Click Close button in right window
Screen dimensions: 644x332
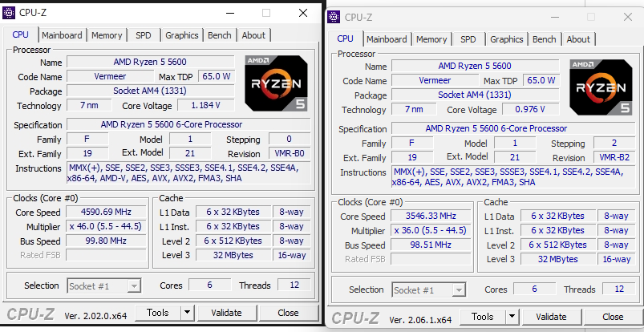pos(613,317)
